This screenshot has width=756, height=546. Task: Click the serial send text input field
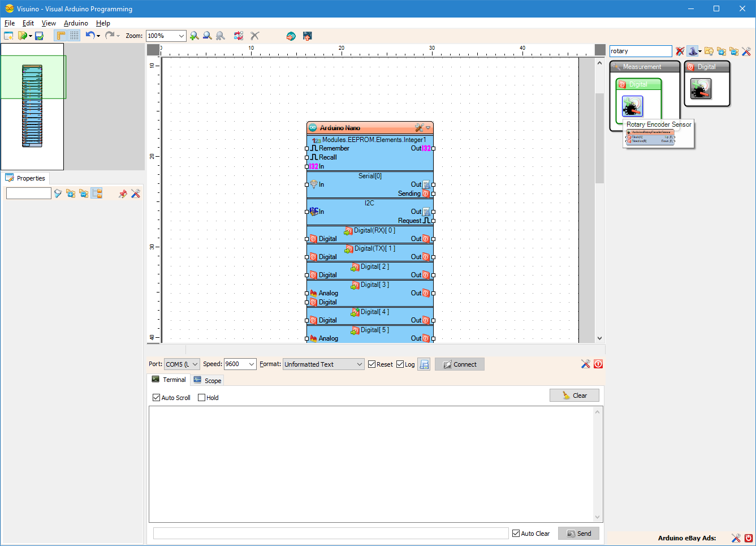point(331,534)
